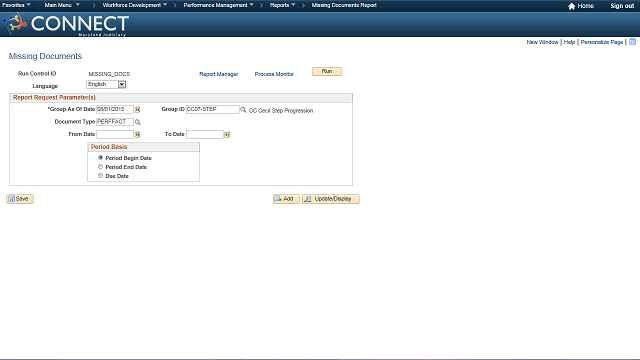Viewport: 640px width, 360px height.
Task: Open the Report Manager link
Action: (219, 74)
